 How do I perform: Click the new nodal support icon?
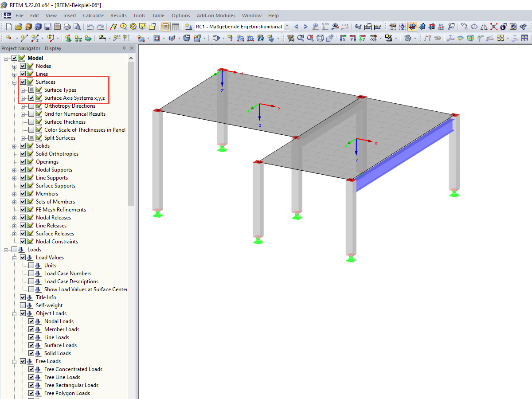coord(69,39)
